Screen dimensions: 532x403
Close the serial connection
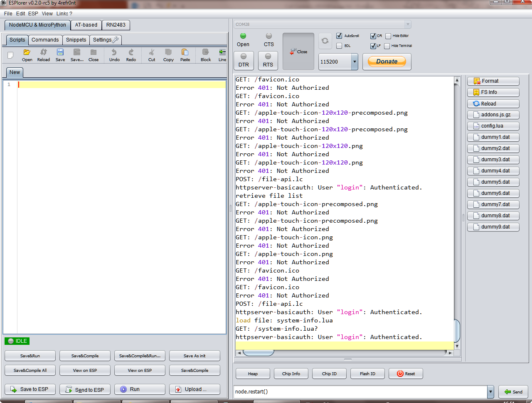point(298,52)
